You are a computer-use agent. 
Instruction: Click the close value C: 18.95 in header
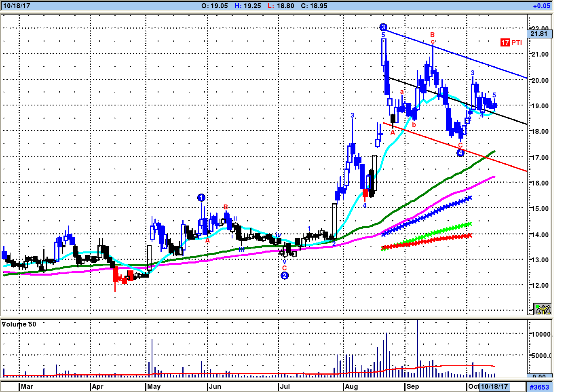314,6
